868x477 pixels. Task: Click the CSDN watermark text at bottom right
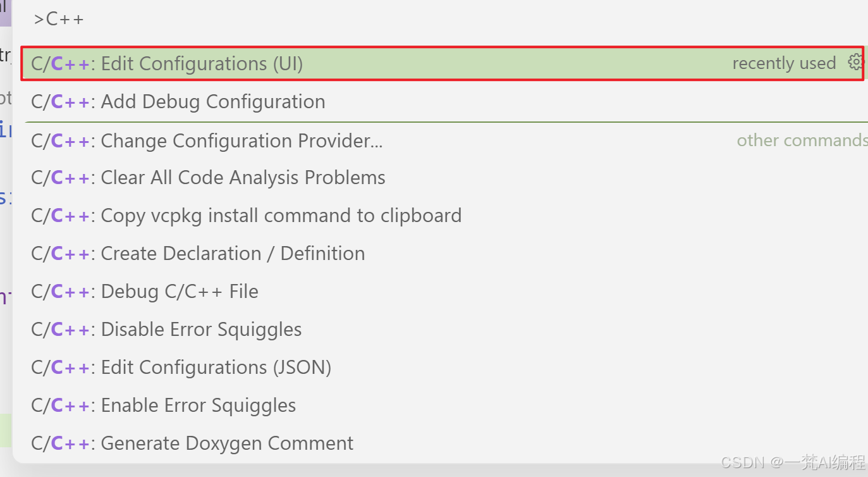coord(793,462)
